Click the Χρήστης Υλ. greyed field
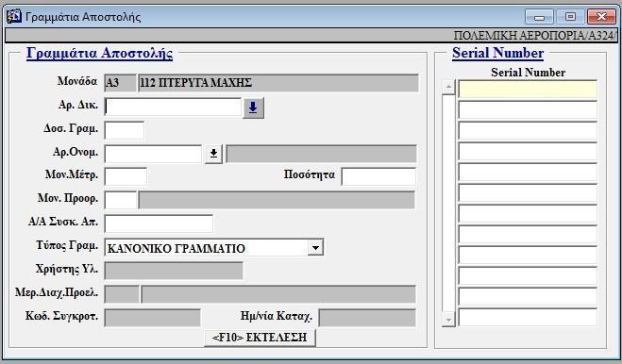Image resolution: width=622 pixels, height=364 pixels. [x=174, y=271]
